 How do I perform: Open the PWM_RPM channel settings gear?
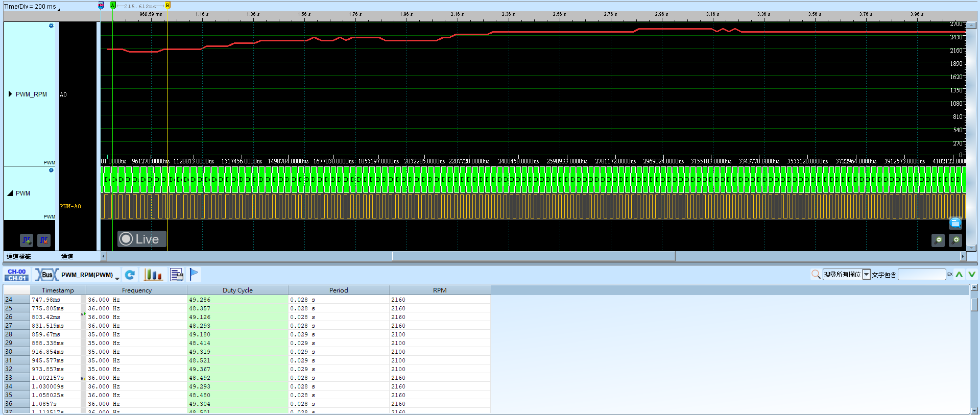(x=51, y=26)
